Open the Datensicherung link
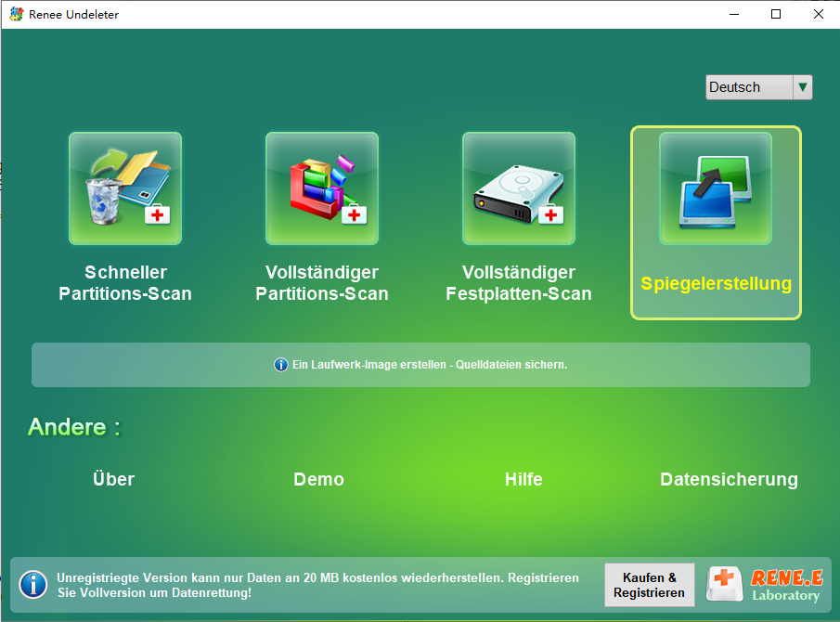Screen dimensions: 840x622 pos(730,479)
